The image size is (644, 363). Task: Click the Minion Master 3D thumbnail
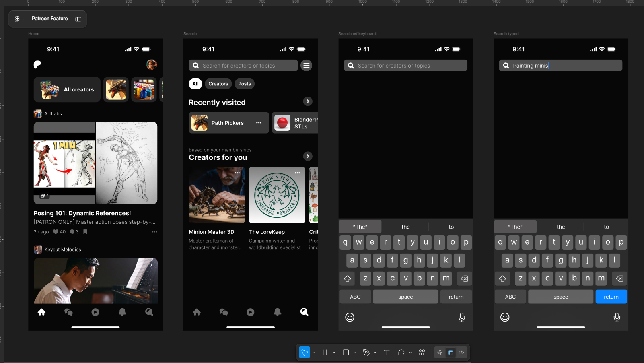[x=216, y=195]
